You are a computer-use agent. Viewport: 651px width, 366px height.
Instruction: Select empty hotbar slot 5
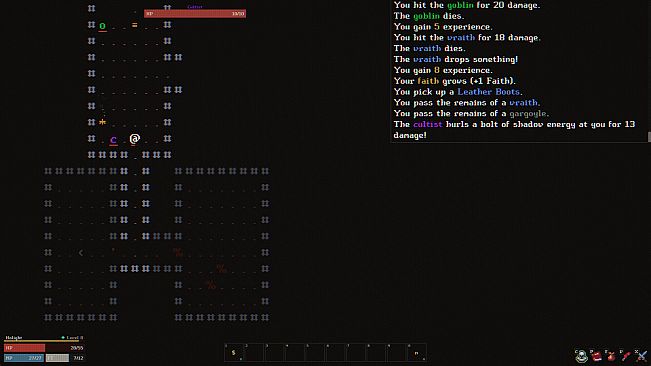click(316, 353)
